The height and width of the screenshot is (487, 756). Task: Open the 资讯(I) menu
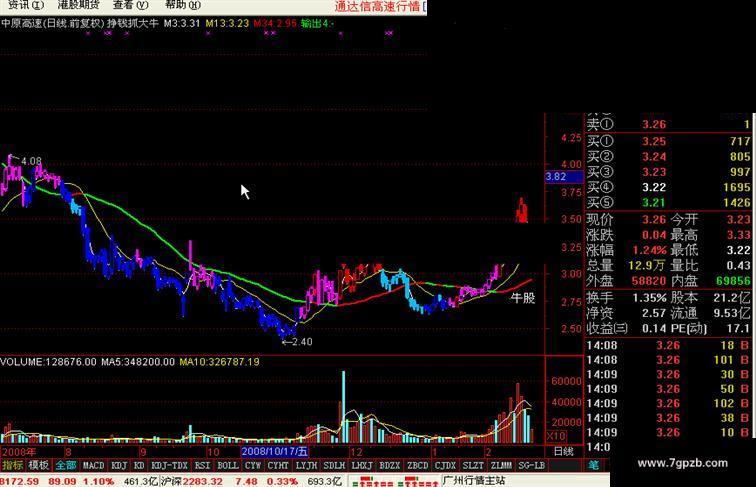(26, 5)
